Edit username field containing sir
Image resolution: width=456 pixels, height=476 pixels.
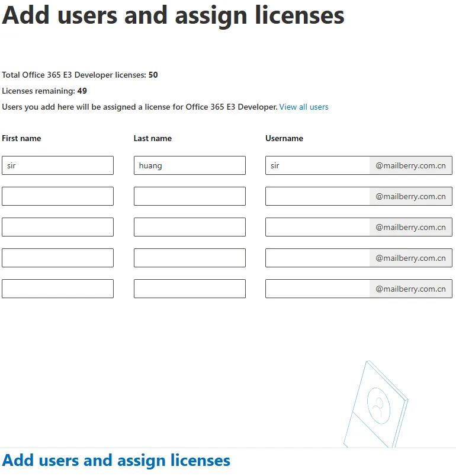(317, 165)
